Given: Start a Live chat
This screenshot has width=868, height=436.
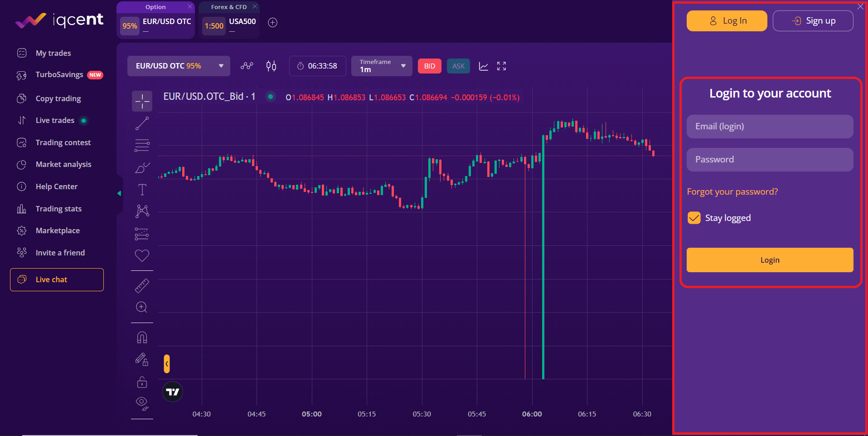Looking at the screenshot, I should pyautogui.click(x=57, y=279).
